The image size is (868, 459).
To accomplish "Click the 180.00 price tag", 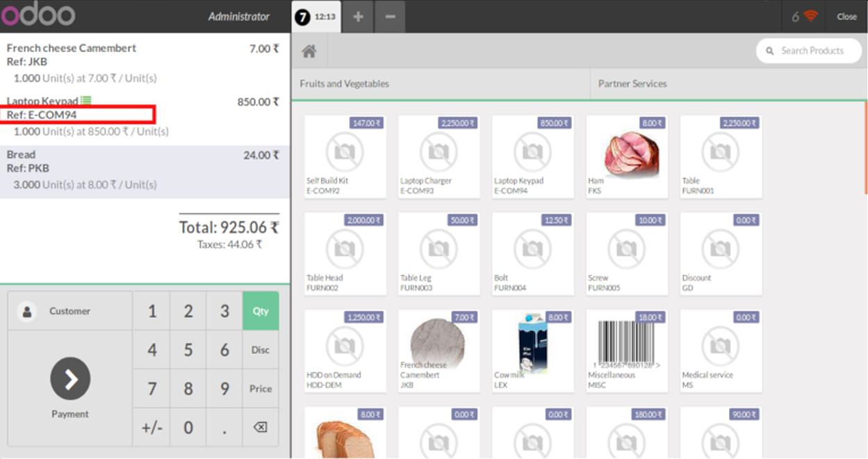I will 647,415.
